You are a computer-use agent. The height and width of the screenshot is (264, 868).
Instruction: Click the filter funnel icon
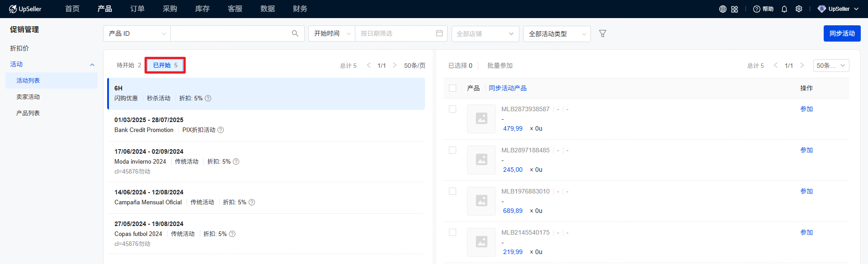(602, 33)
